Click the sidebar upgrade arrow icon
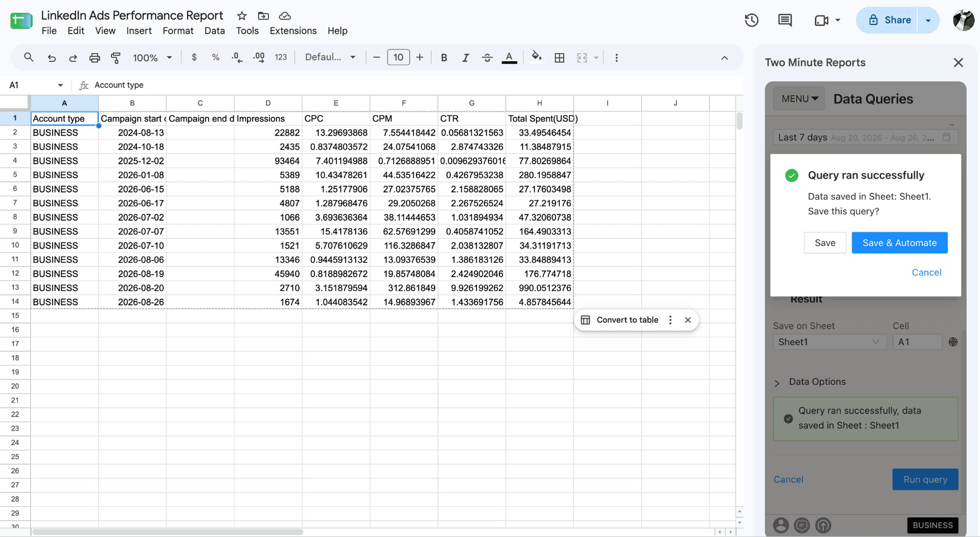Viewport: 980px width, 537px height. coord(823,525)
